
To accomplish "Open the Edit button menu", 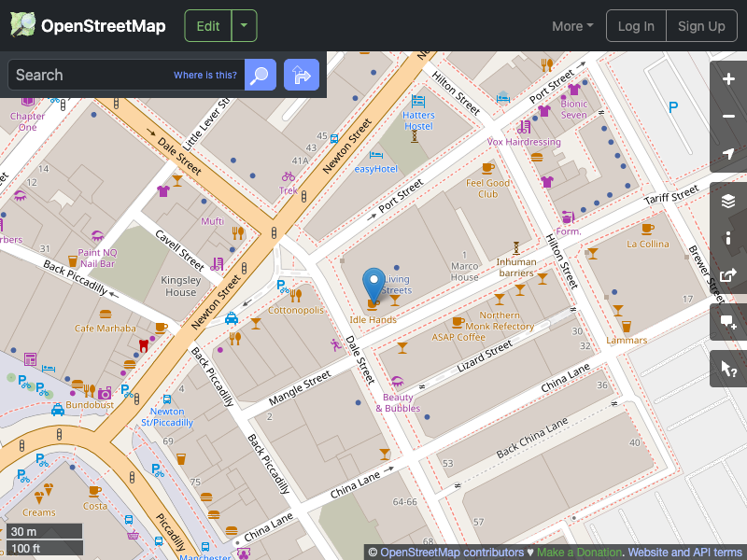I will [207, 25].
